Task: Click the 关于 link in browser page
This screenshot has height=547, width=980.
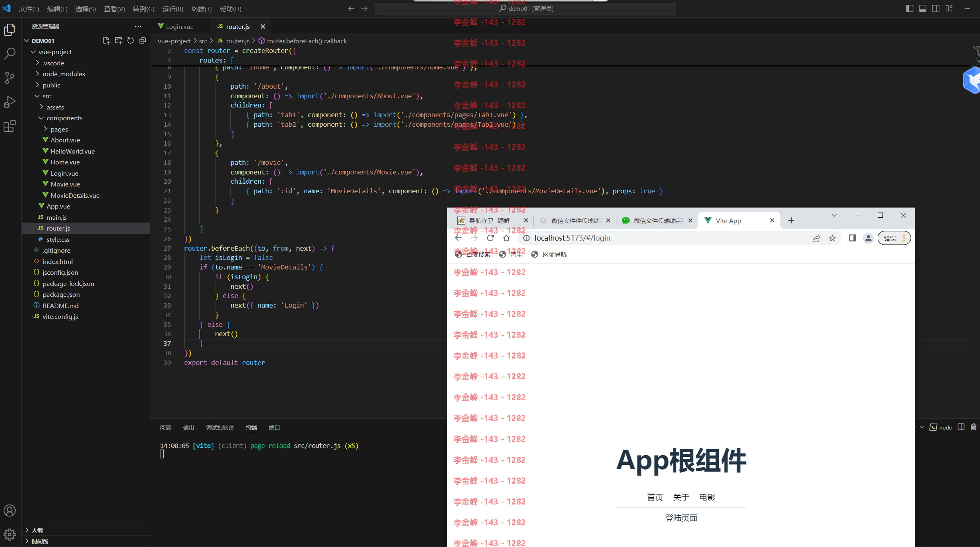Action: coord(681,497)
